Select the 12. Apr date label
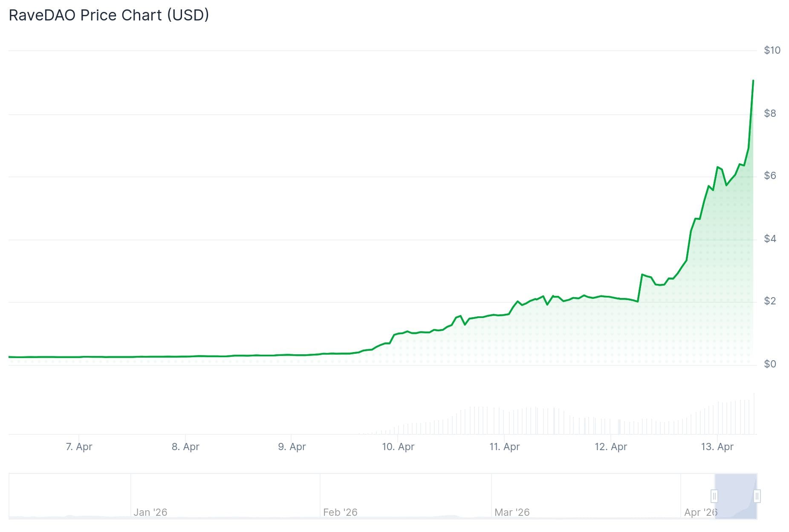789x532 pixels. coord(610,447)
